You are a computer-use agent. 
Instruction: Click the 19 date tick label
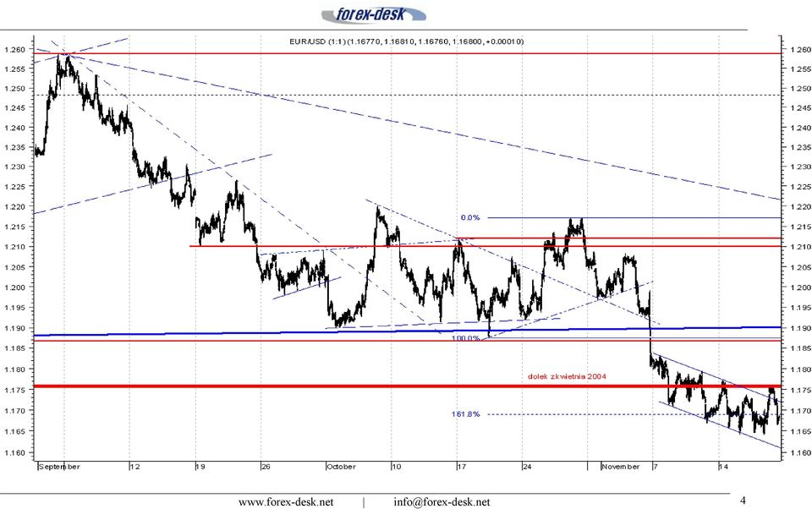click(200, 467)
